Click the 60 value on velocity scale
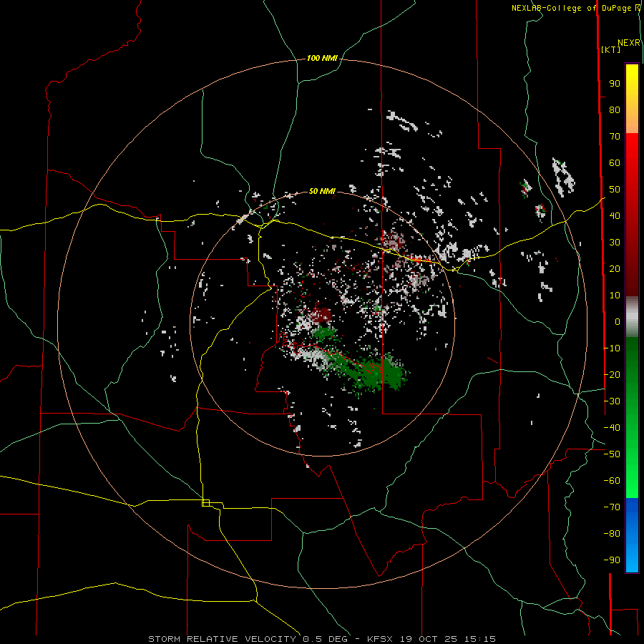The height and width of the screenshot is (644, 644). 615,163
